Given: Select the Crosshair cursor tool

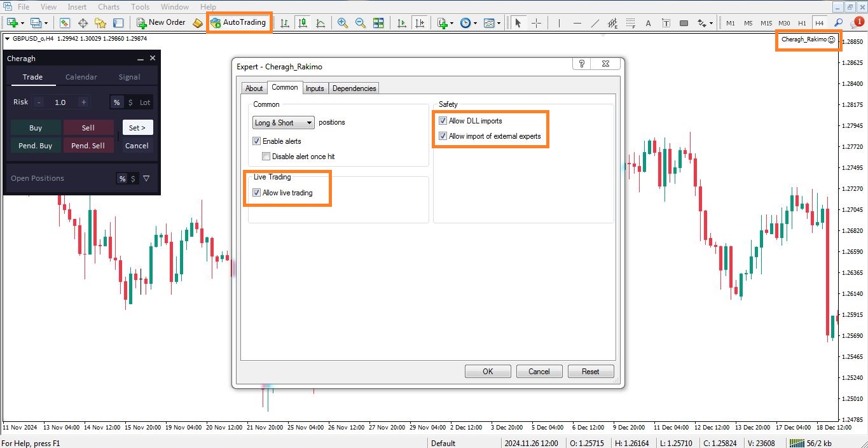Looking at the screenshot, I should pyautogui.click(x=536, y=23).
